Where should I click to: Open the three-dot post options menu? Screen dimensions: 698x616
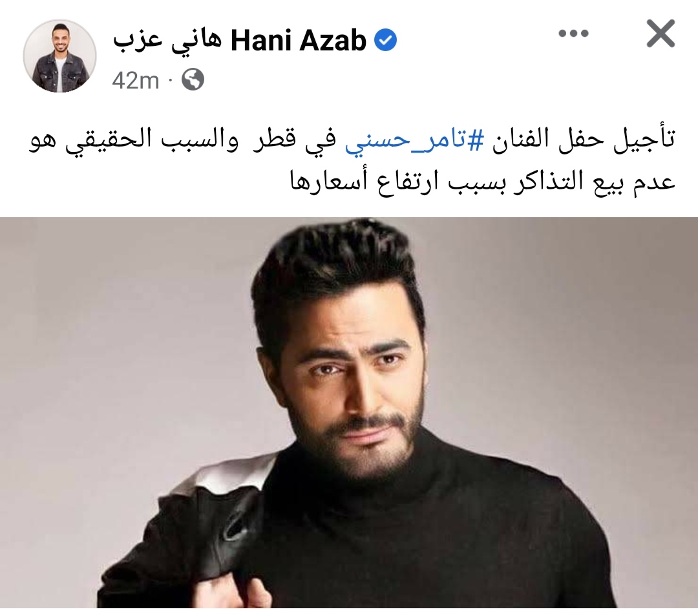(573, 34)
